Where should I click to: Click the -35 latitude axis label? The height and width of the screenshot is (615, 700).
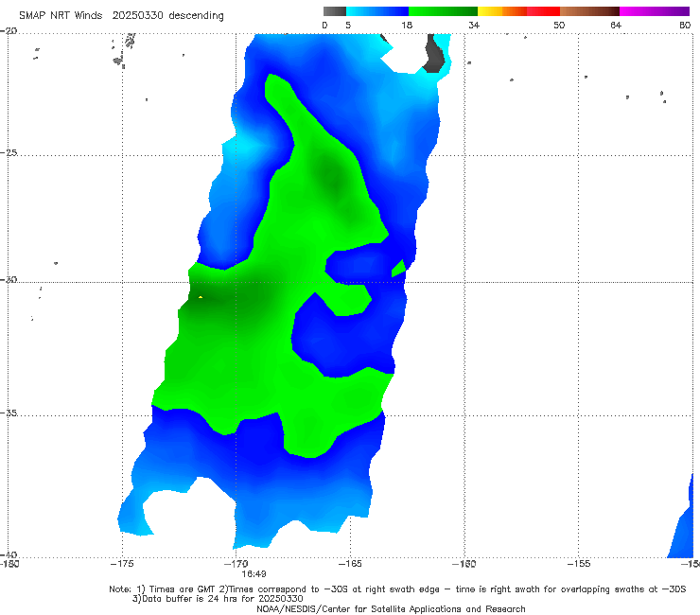(x=9, y=413)
